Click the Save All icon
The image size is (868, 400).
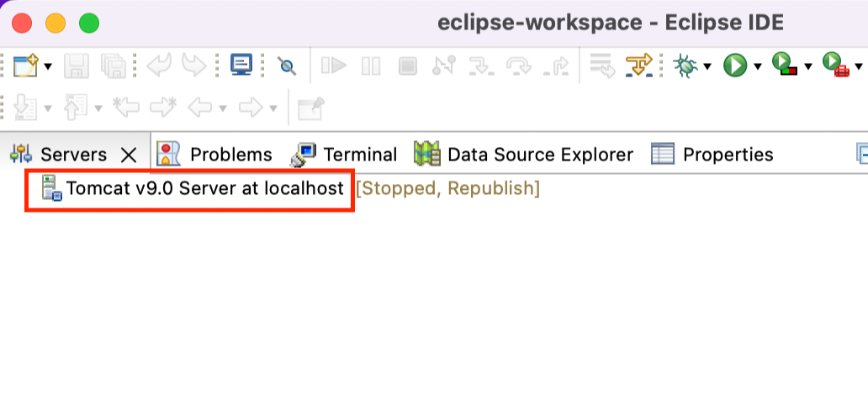pyautogui.click(x=114, y=66)
